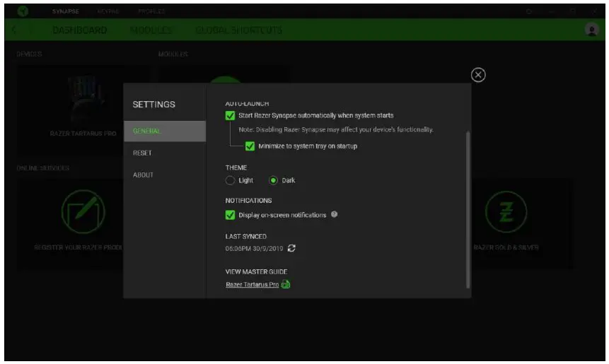Select the Dark theme radio button
The width and height of the screenshot is (609, 364).
pos(274,180)
